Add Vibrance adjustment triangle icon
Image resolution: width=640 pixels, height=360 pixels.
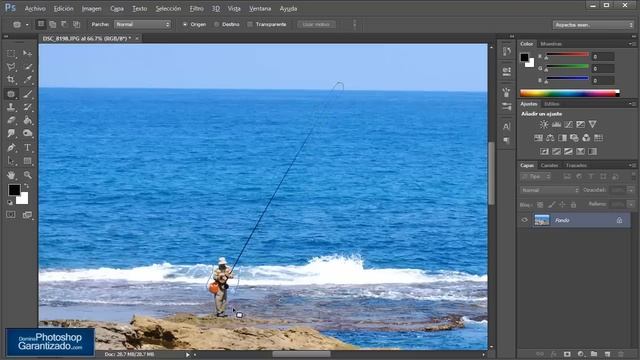click(x=592, y=124)
